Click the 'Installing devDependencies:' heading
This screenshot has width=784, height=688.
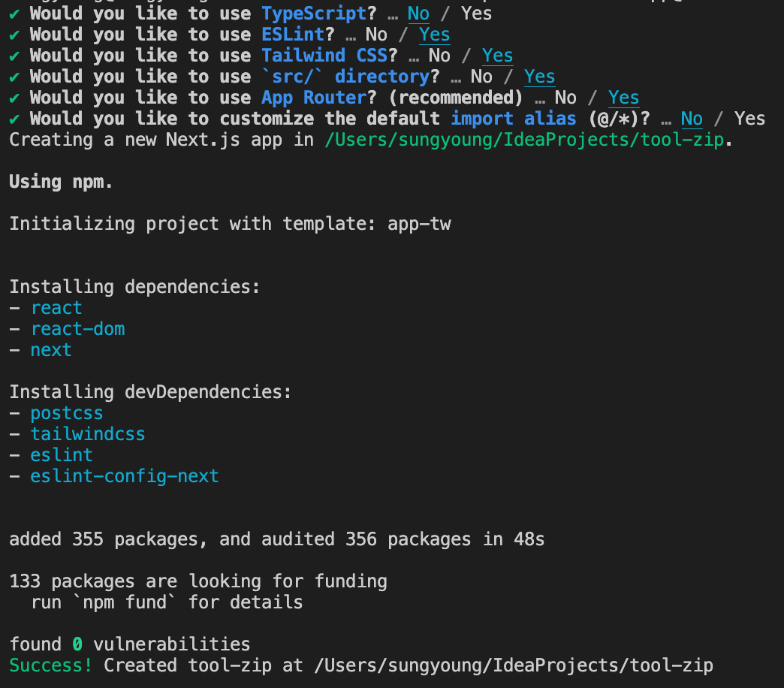click(x=150, y=391)
